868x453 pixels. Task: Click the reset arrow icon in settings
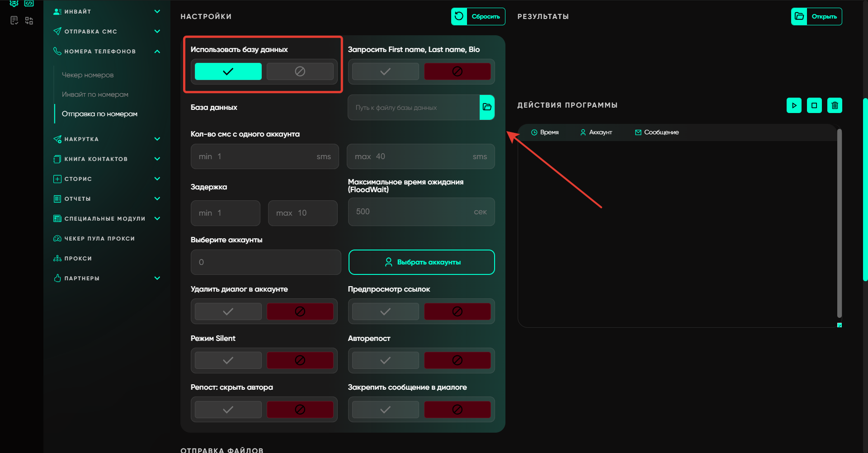(x=459, y=17)
